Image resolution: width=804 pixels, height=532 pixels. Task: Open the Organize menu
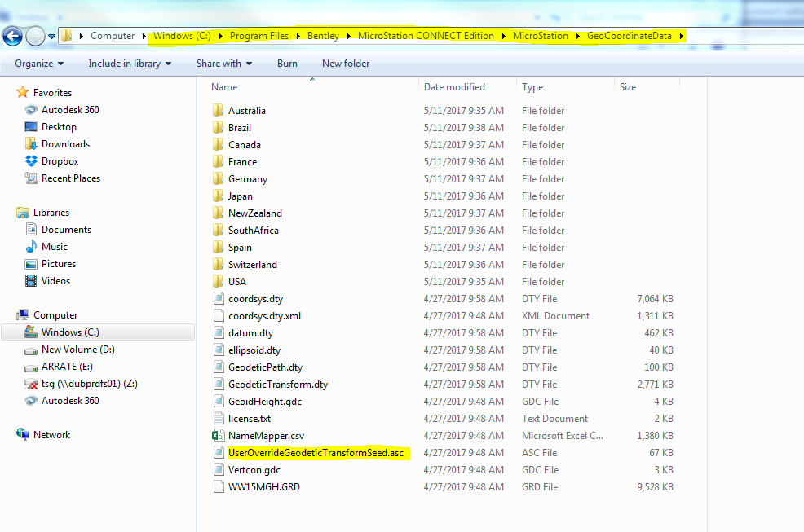[39, 64]
